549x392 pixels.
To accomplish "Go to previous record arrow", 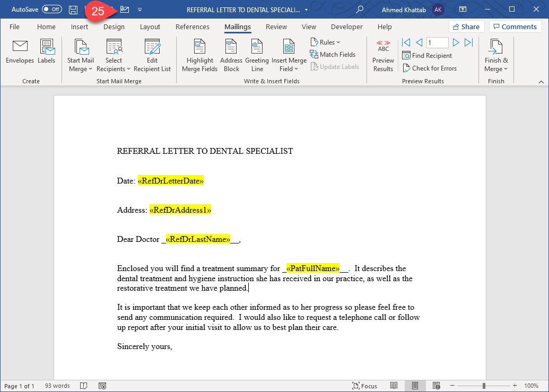I will pyautogui.click(x=419, y=42).
